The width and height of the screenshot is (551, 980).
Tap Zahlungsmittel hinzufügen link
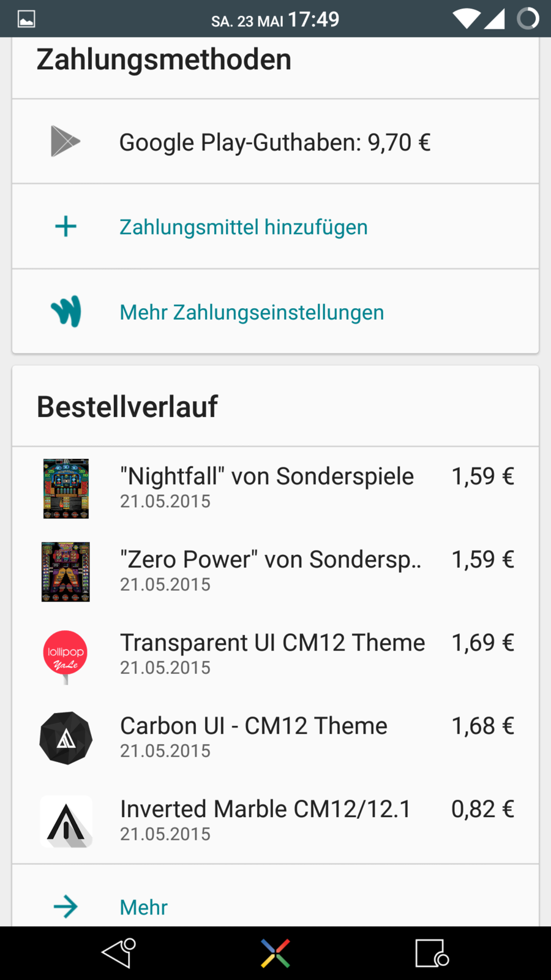244,227
